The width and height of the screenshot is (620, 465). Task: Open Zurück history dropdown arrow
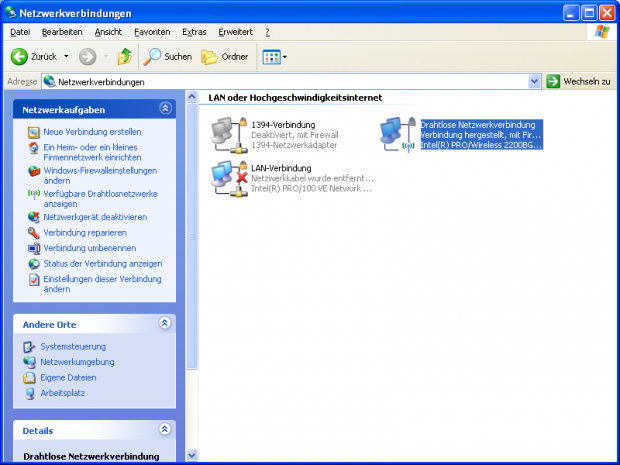pyautogui.click(x=66, y=57)
